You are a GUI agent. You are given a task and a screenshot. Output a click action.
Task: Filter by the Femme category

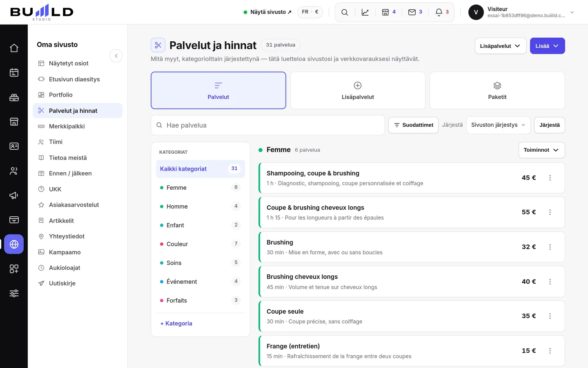pos(200,188)
